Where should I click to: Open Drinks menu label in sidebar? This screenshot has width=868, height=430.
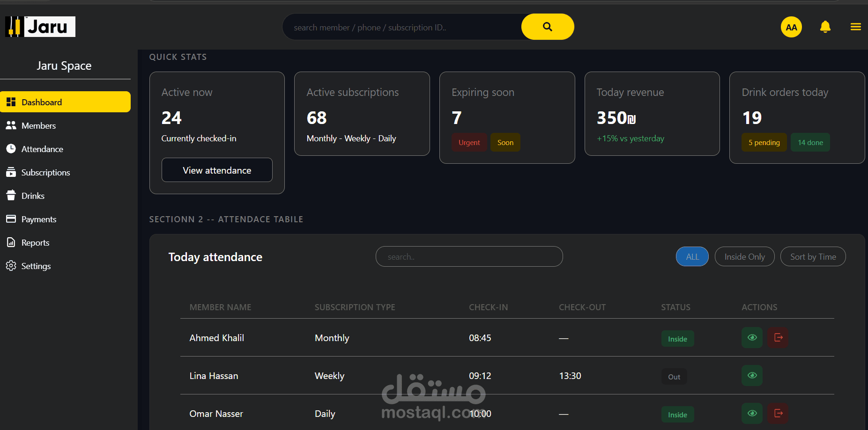(33, 196)
